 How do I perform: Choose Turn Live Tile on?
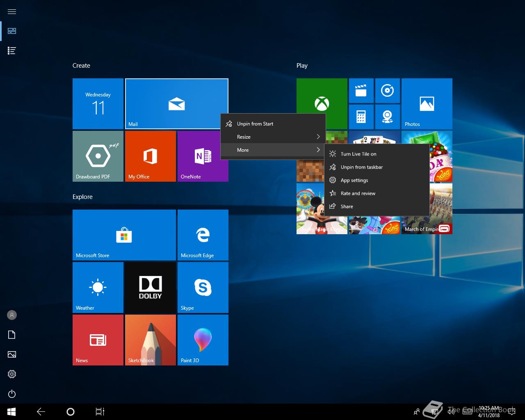point(377,154)
